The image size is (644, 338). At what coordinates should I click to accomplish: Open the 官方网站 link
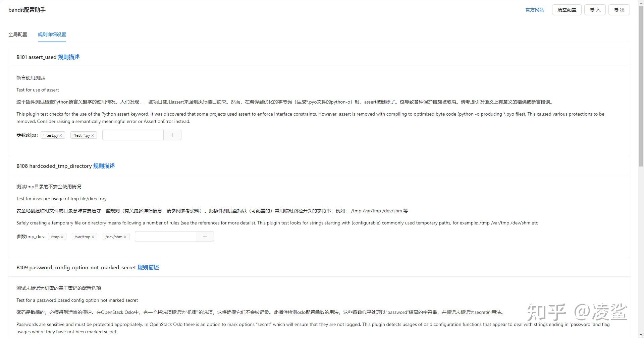(x=535, y=10)
